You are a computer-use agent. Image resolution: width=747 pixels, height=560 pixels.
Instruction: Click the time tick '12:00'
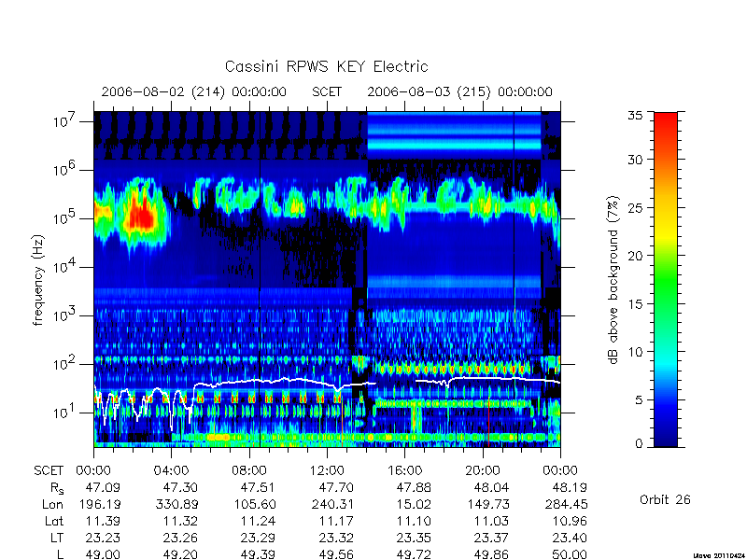327,471
